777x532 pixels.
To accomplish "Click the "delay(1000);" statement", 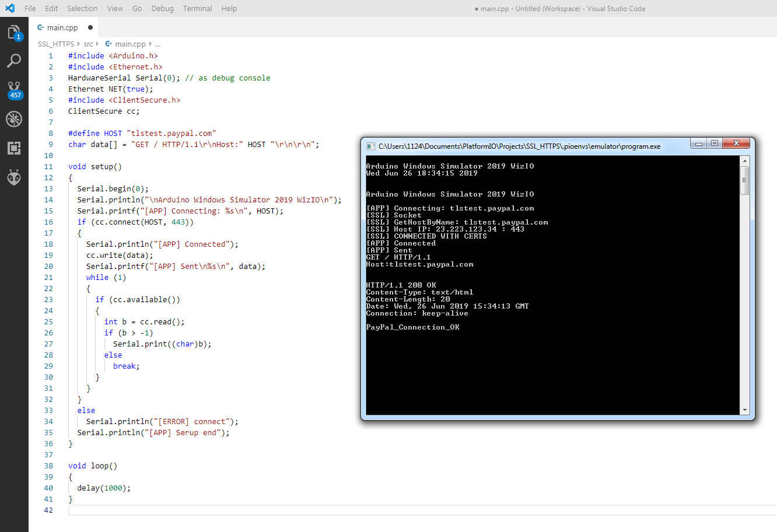I will [104, 488].
